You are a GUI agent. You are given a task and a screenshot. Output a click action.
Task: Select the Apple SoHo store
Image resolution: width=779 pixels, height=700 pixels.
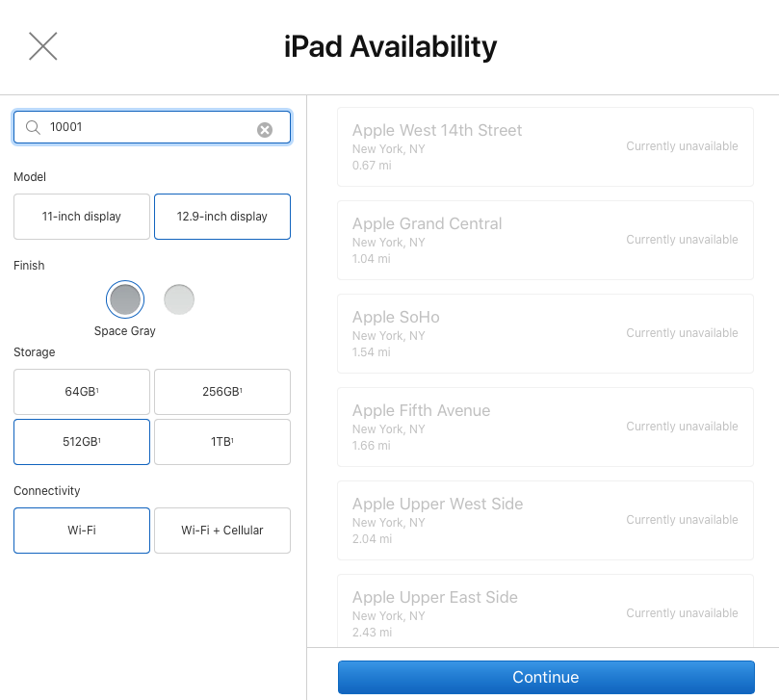(545, 333)
